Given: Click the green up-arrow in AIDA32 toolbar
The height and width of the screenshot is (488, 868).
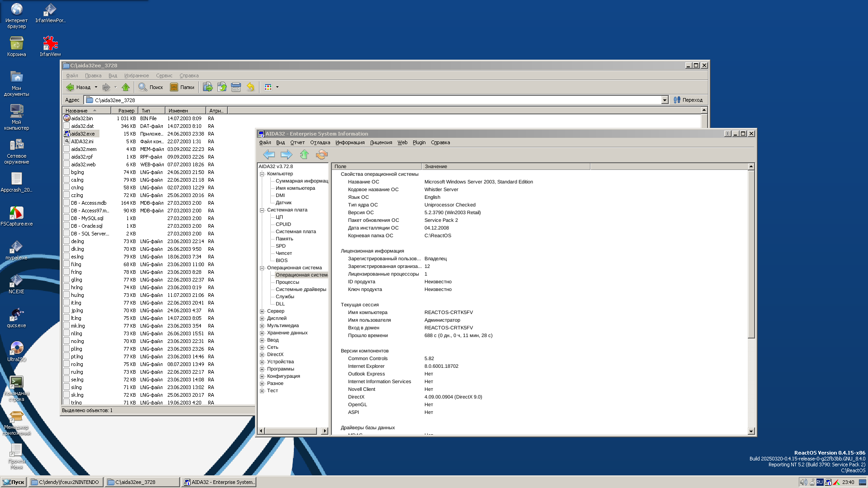Looking at the screenshot, I should 304,155.
